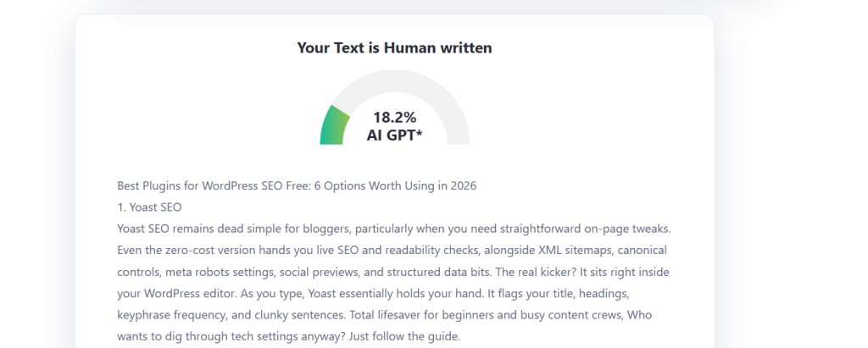Click the '1. Yoast SEO' list heading
The width and height of the screenshot is (868, 348).
[149, 207]
